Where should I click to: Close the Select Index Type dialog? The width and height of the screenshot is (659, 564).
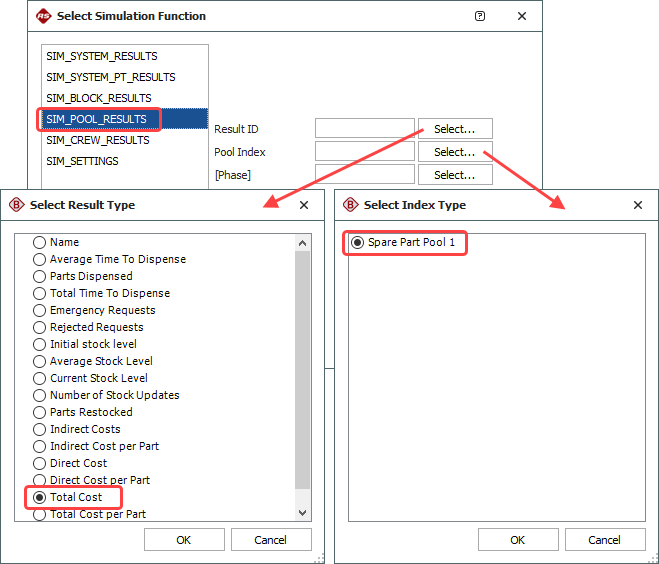click(638, 205)
